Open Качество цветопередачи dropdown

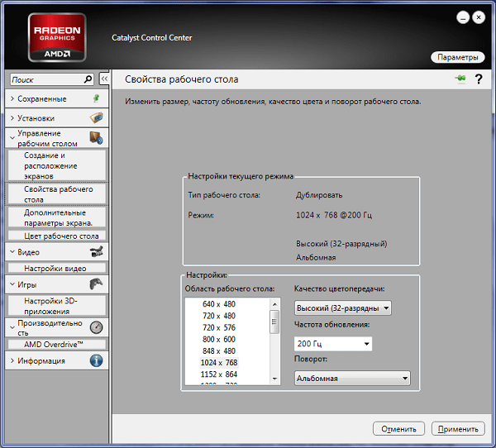point(342,307)
